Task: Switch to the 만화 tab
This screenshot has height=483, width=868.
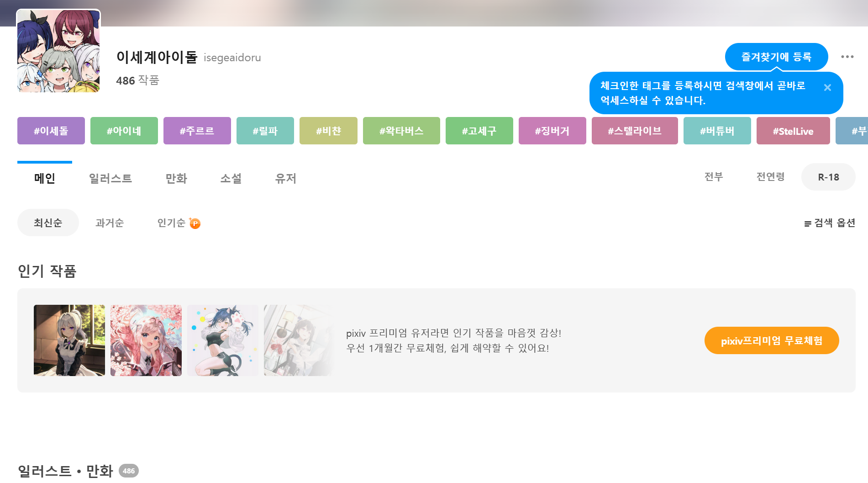Action: pyautogui.click(x=176, y=178)
